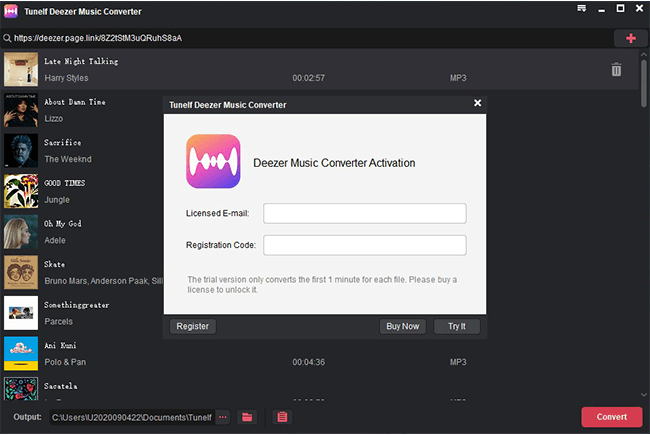
Task: Click the Sacrifice track title
Action: [63, 143]
